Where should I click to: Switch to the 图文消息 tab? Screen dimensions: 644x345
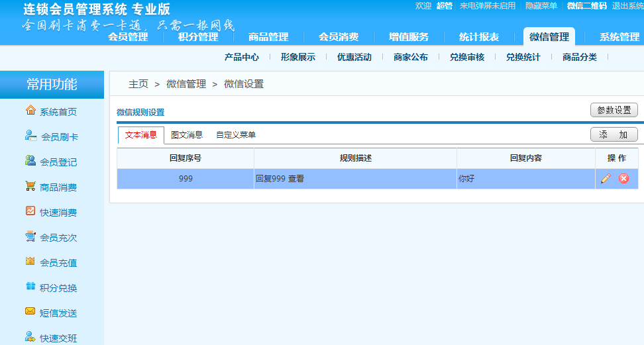(x=187, y=135)
